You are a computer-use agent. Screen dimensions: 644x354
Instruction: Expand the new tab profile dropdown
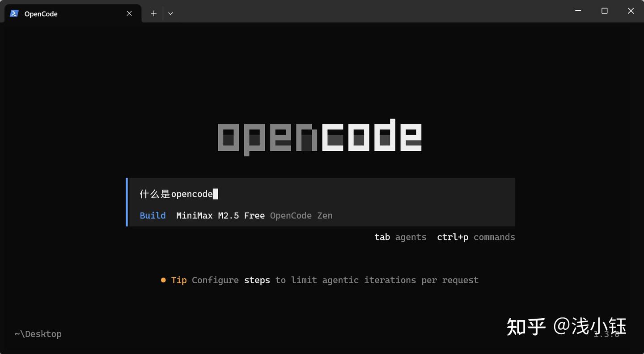pos(170,13)
